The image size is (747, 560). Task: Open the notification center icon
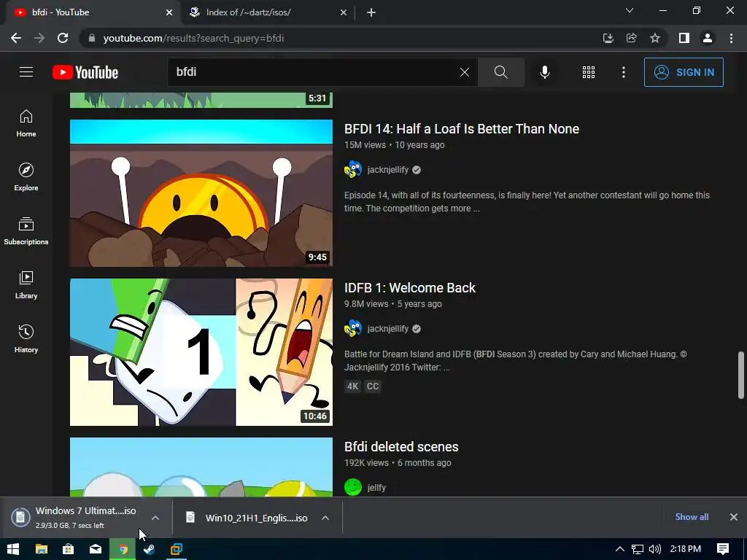tap(723, 549)
